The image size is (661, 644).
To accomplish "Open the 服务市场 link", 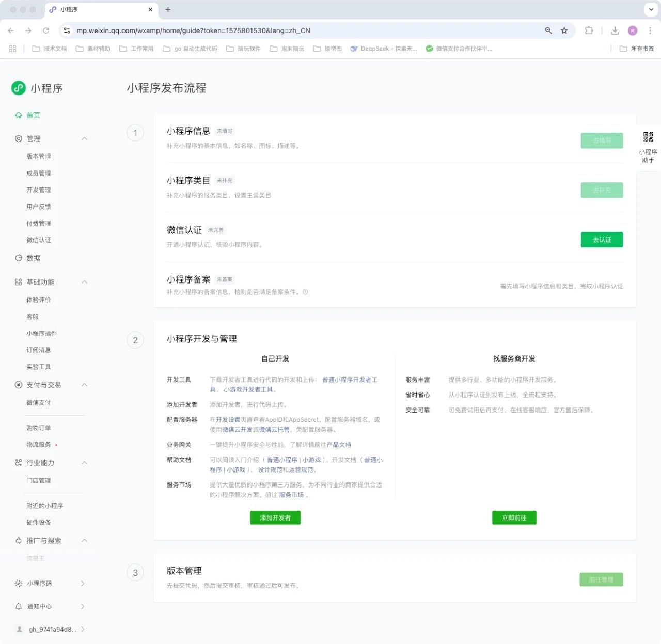I will (291, 495).
